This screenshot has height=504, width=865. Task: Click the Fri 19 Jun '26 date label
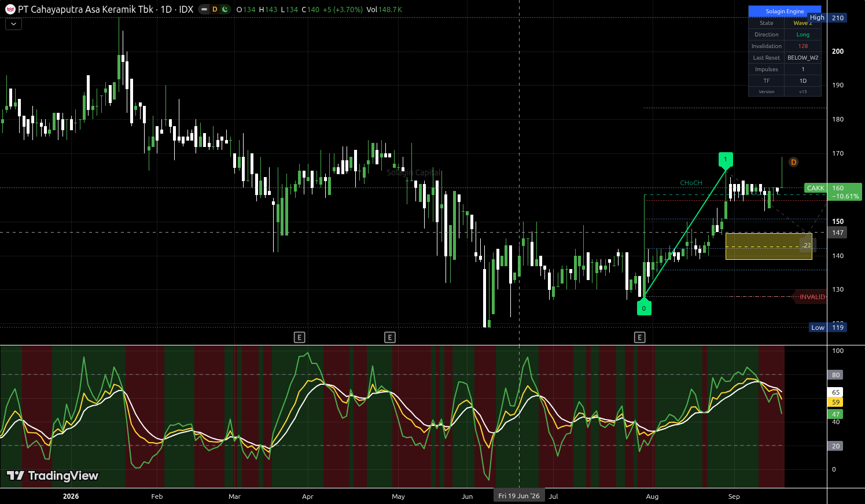[x=519, y=496]
